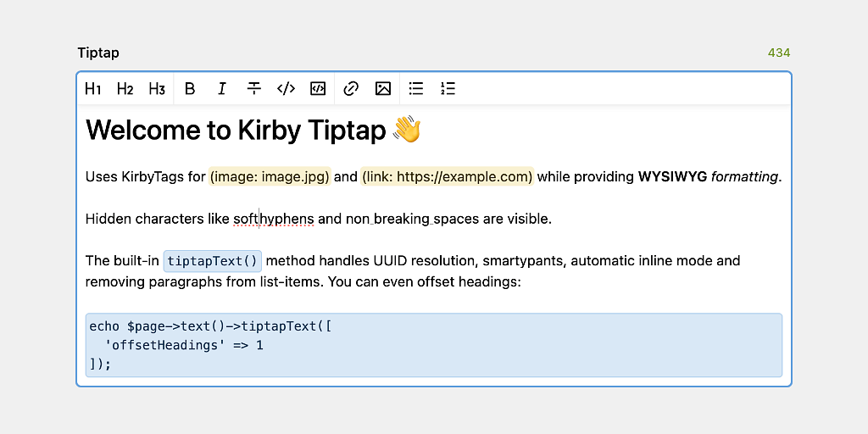This screenshot has width=868, height=434.
Task: Toggle inline code formatting
Action: pos(286,88)
